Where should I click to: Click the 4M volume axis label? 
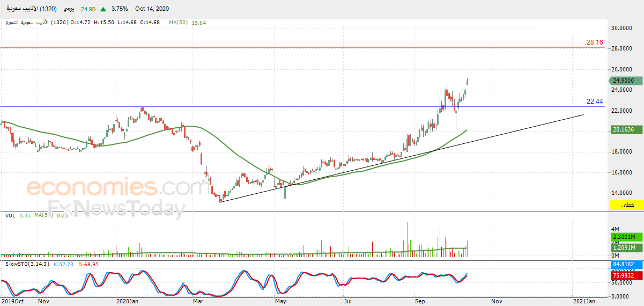click(616, 229)
